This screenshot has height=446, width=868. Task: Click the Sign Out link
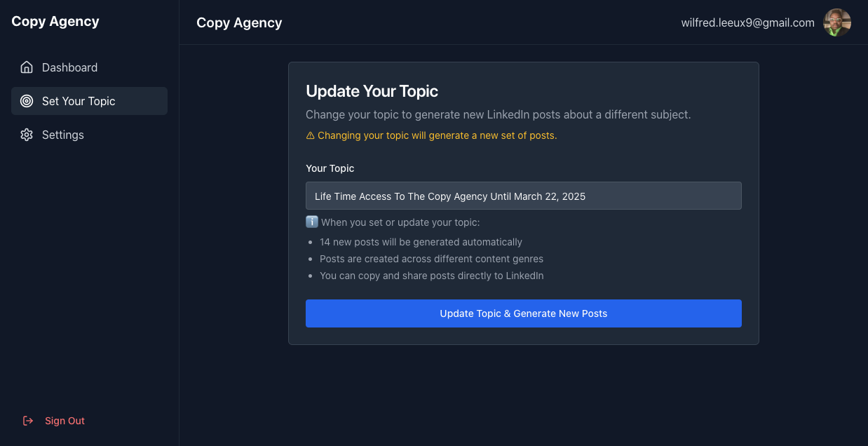point(65,421)
